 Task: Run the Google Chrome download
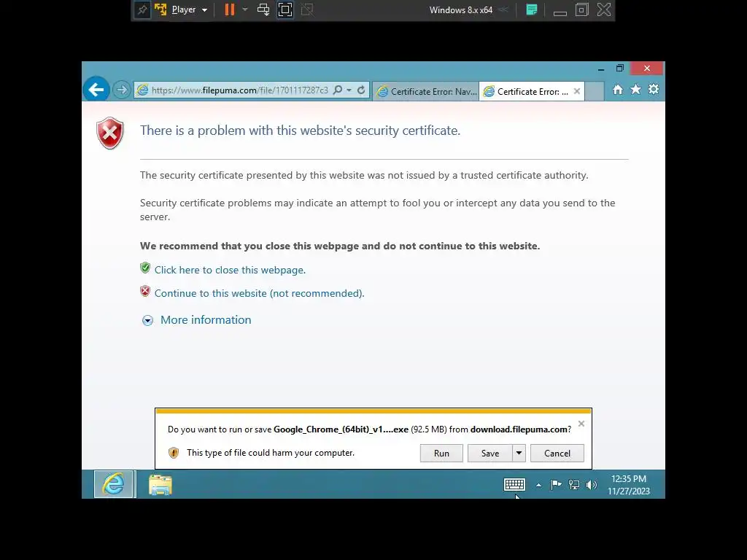pos(441,454)
